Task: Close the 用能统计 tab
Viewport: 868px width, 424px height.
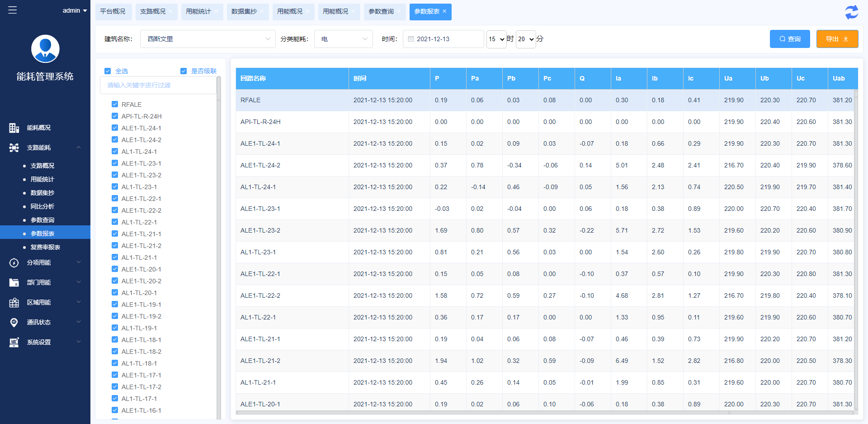Action: click(x=216, y=11)
